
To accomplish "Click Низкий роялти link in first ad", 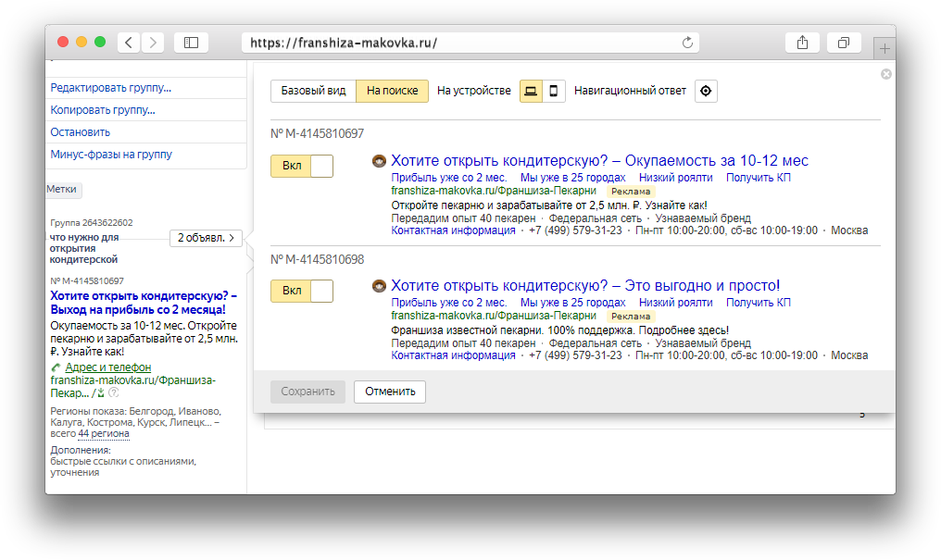I will pyautogui.click(x=676, y=178).
